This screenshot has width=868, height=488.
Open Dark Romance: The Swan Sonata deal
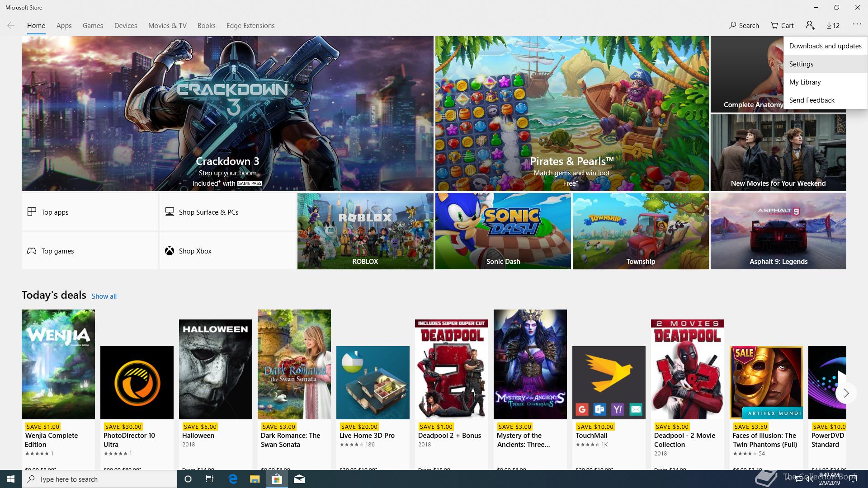point(294,389)
